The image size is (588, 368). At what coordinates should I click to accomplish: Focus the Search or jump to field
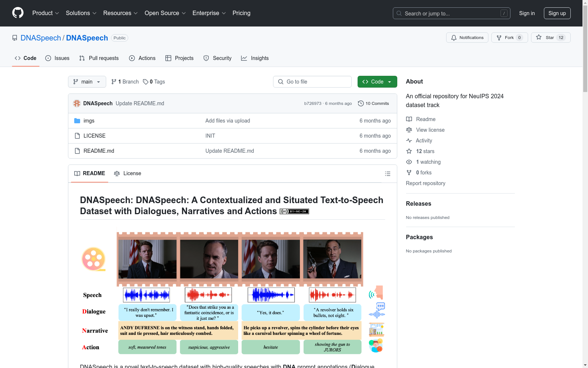point(452,13)
